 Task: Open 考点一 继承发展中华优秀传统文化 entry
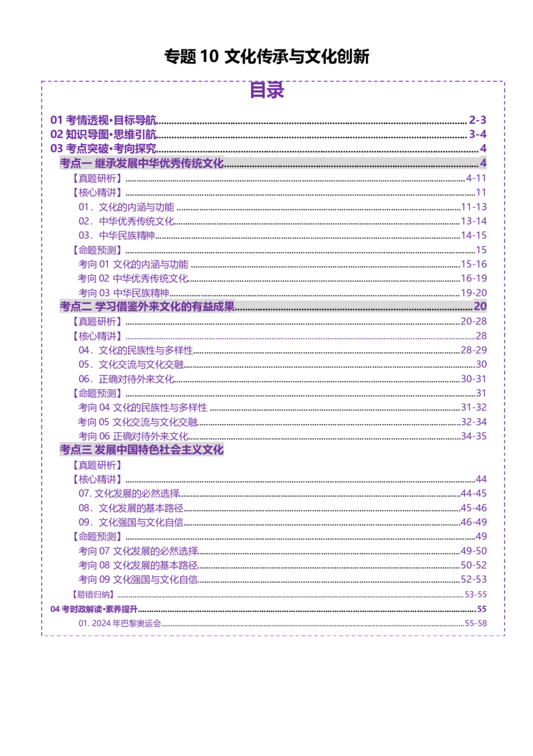[141, 163]
